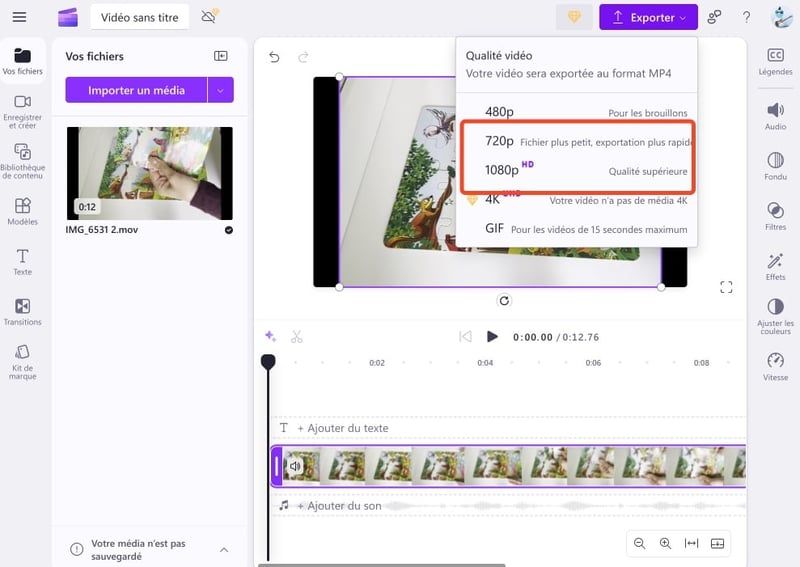The image size is (800, 567).
Task: Click Ajouter du texte on timeline
Action: coord(342,428)
